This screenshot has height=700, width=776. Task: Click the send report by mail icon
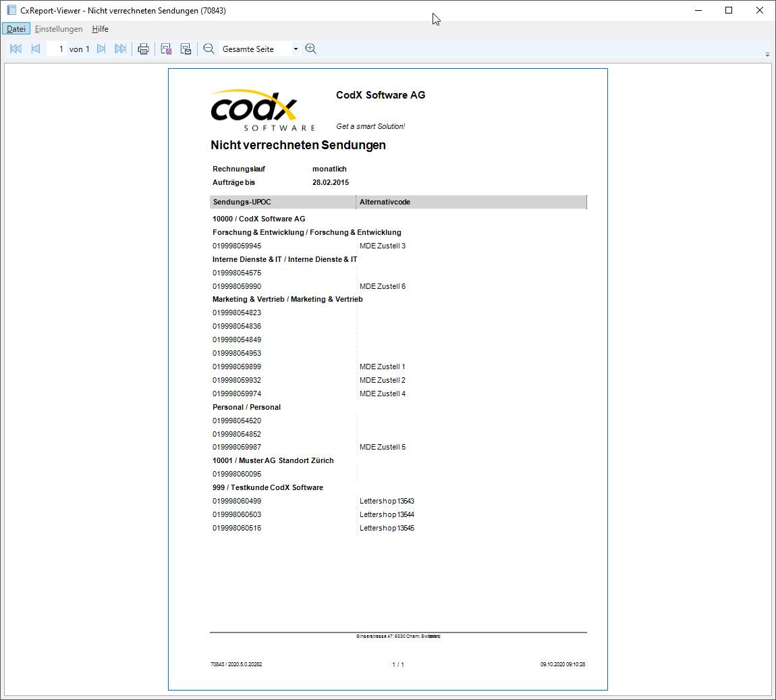[186, 49]
